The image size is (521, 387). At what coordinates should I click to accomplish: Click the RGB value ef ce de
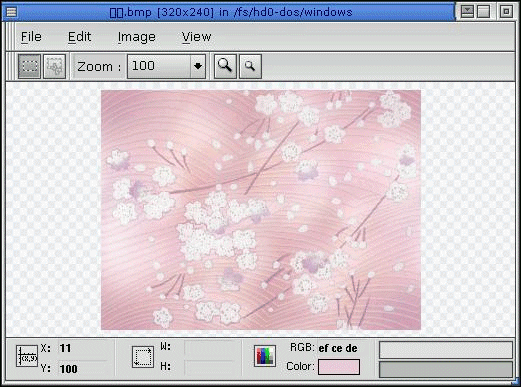pyautogui.click(x=338, y=348)
